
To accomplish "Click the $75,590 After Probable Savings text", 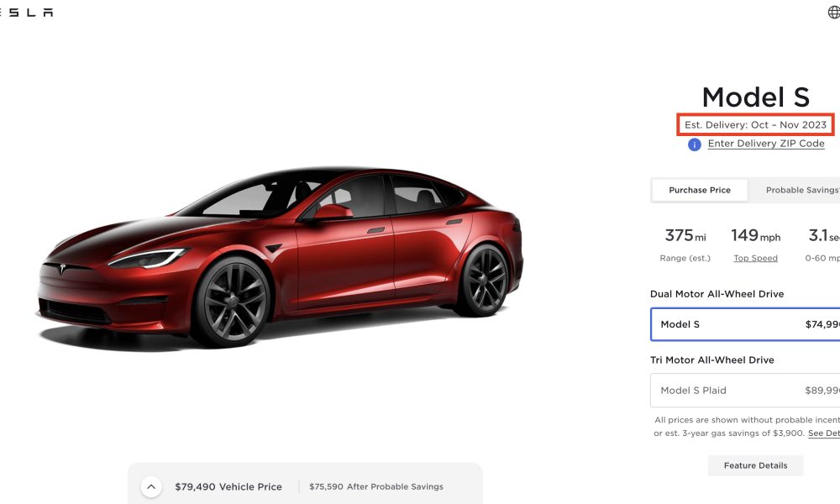I will click(x=376, y=487).
